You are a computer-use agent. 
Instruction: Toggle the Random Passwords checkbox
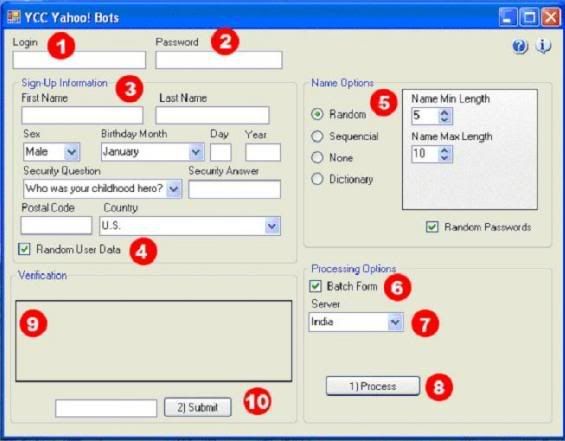coord(432,227)
